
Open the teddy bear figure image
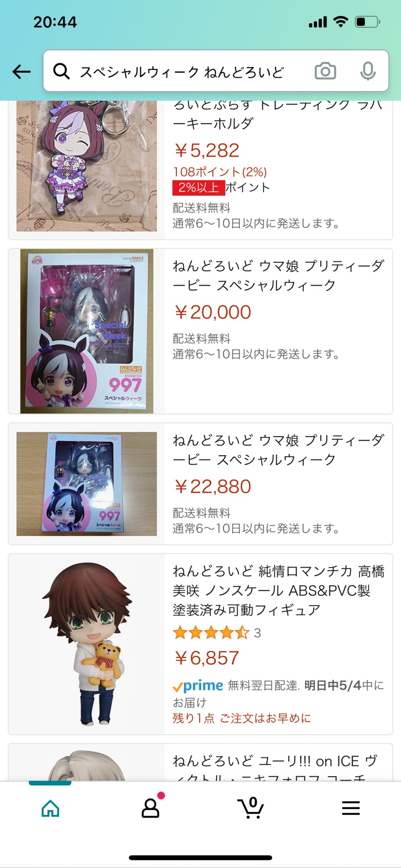click(x=87, y=644)
